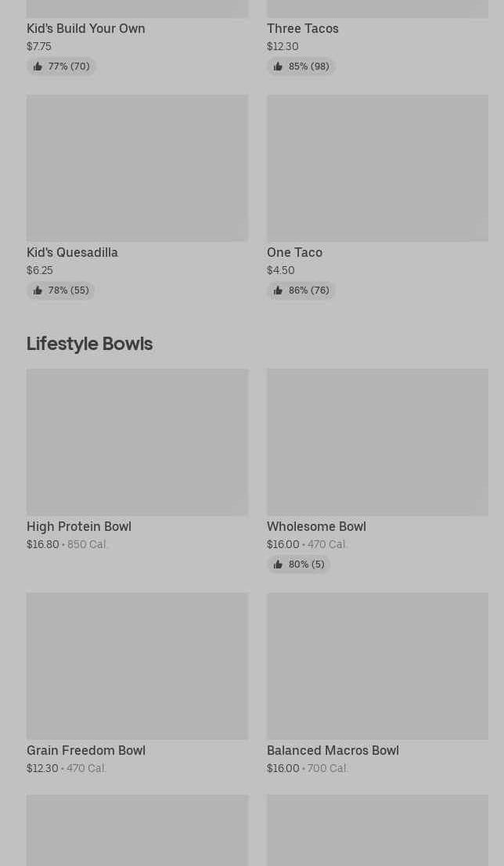Click thumbs-up icon under Wholesome Bowl
This screenshot has height=866, width=504.
pos(278,565)
